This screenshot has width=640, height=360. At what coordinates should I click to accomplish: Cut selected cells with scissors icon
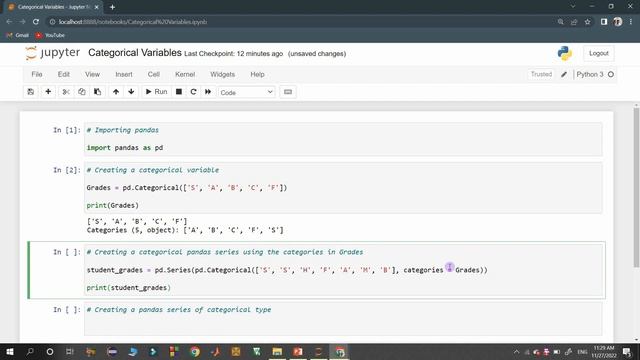click(x=66, y=92)
